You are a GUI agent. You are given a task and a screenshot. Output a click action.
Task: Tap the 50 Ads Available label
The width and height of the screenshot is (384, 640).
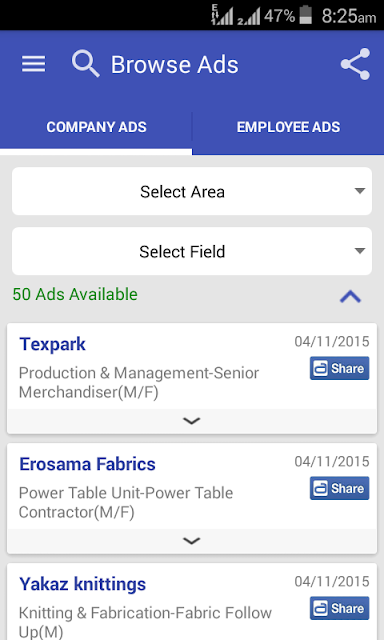click(x=75, y=294)
